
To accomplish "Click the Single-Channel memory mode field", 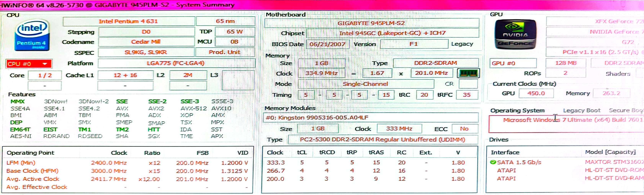I will coord(366,84).
